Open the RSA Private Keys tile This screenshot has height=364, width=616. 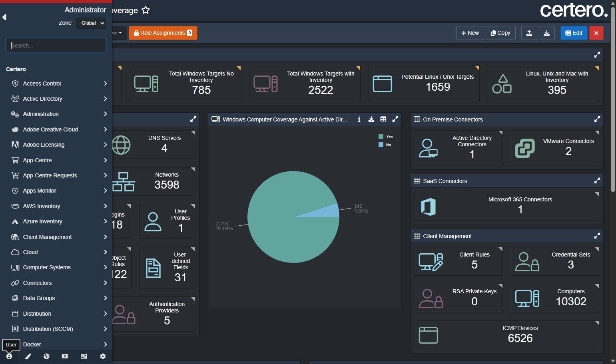pos(459,298)
